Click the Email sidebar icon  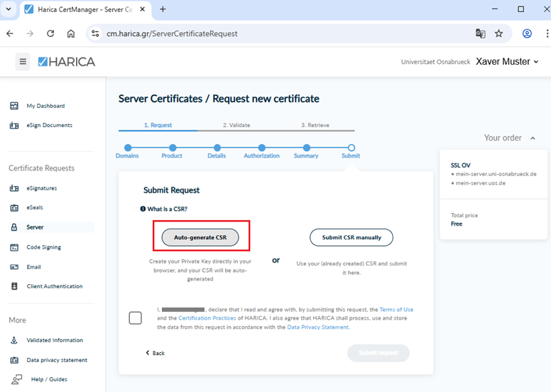[14, 267]
